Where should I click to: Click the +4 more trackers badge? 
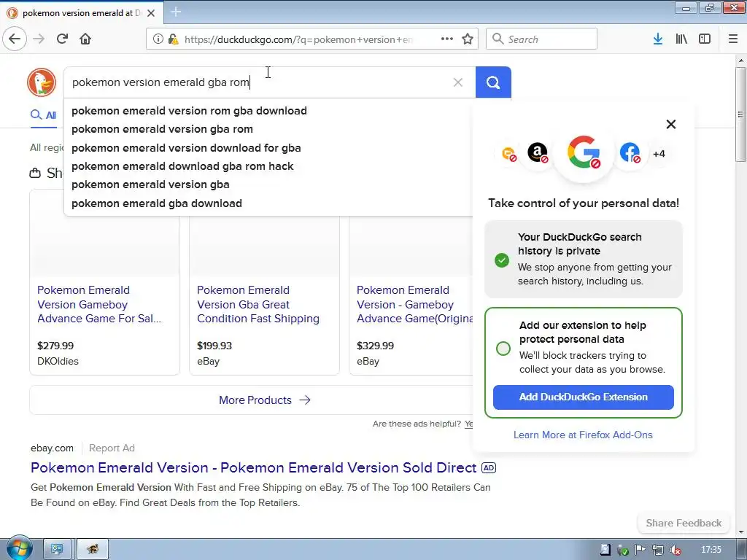[659, 154]
